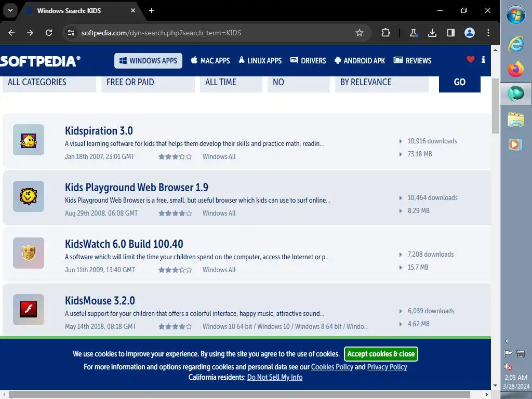Click the browser forward arrow

[30, 33]
